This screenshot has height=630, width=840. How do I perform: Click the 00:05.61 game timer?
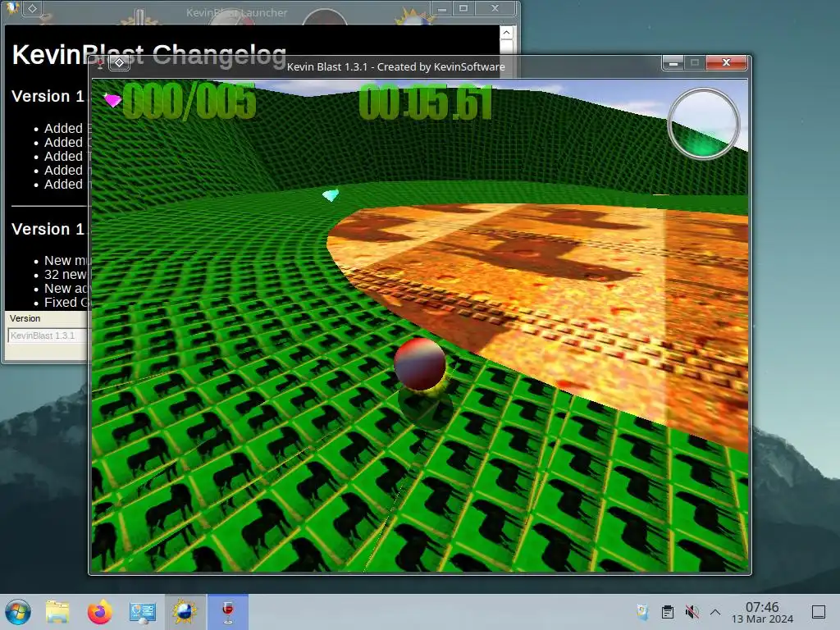(426, 103)
